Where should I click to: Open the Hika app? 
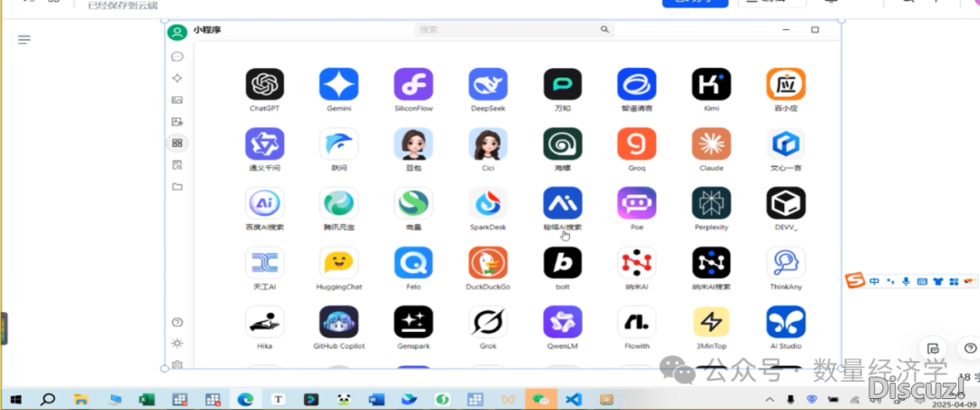click(264, 322)
